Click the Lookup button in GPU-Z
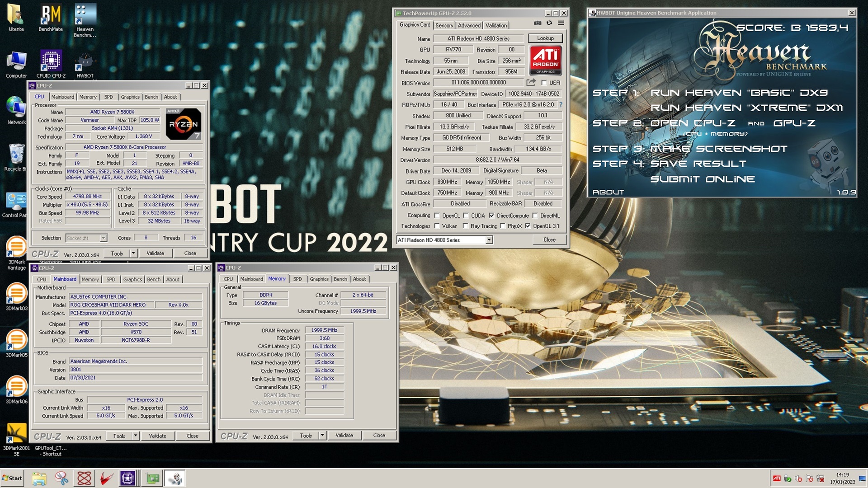Screen dimensions: 868x488 point(545,38)
